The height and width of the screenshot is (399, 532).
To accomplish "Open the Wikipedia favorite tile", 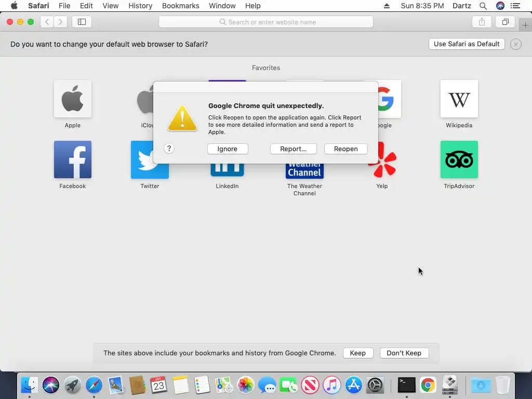I will (x=459, y=99).
